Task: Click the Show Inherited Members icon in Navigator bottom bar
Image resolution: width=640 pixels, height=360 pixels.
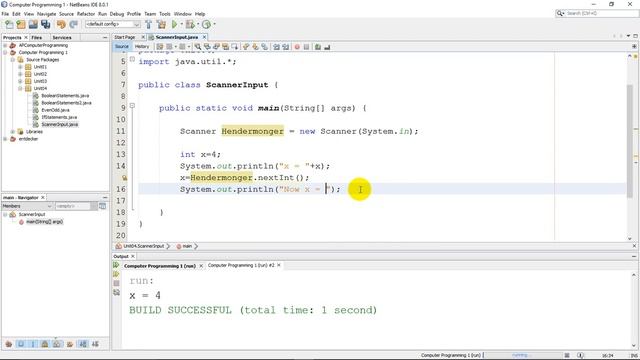Action: click(x=9, y=344)
